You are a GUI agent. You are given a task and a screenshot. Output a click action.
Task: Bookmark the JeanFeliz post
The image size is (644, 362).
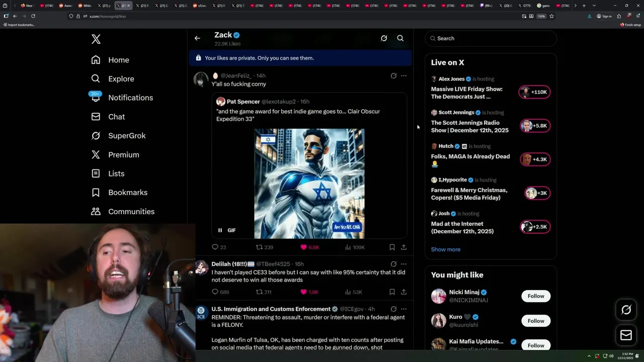pos(392,247)
